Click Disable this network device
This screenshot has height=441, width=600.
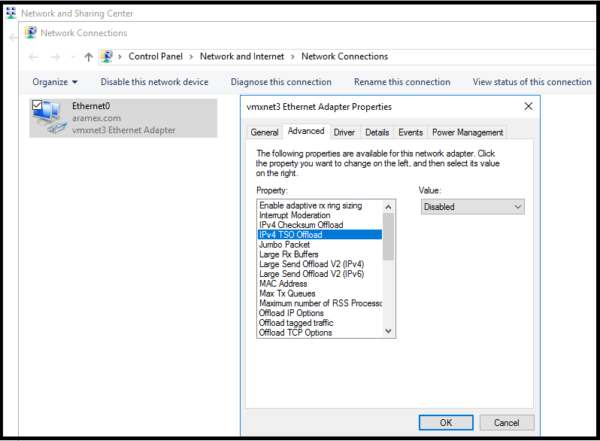(154, 82)
